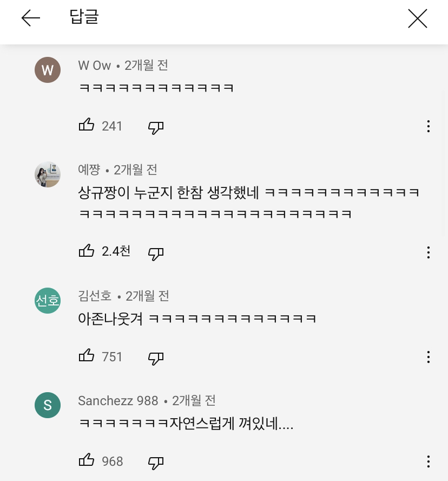Open more options for Sanchezz 988's comment

[428, 461]
